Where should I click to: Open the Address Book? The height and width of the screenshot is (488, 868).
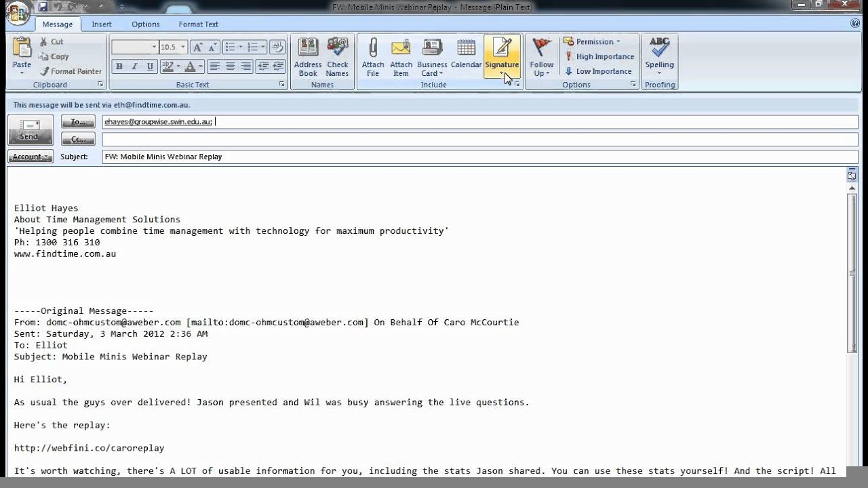click(x=308, y=58)
